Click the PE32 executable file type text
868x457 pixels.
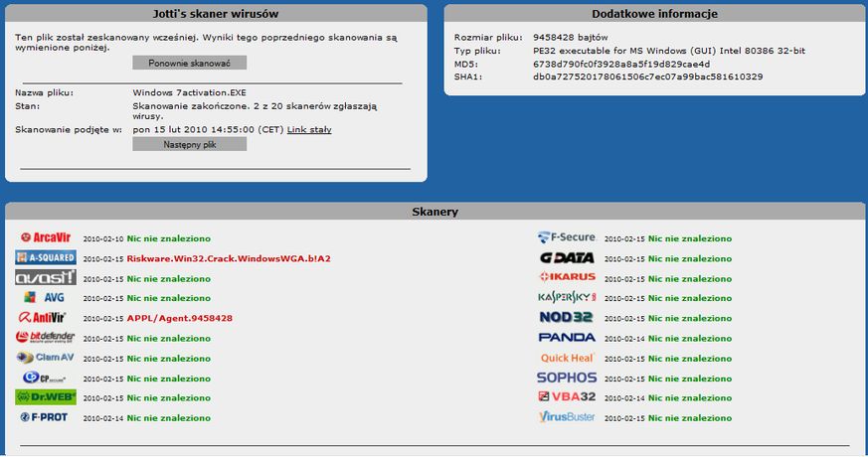pos(669,51)
